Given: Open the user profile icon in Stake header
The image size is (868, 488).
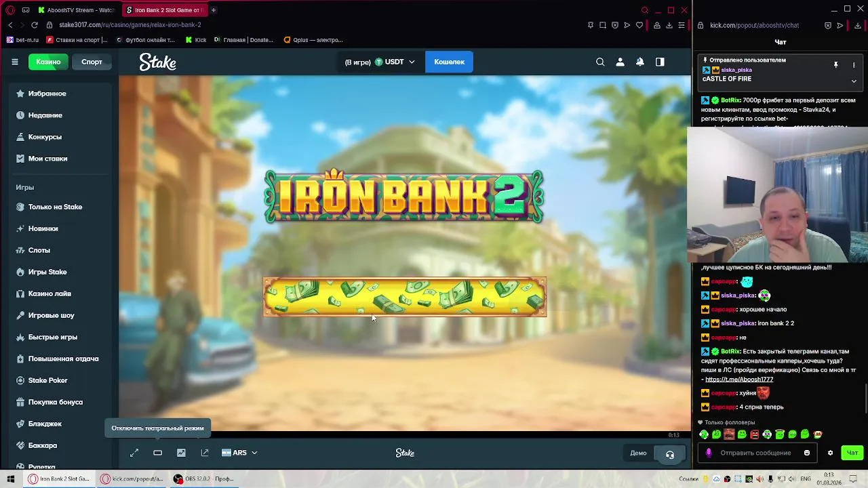Looking at the screenshot, I should point(620,62).
